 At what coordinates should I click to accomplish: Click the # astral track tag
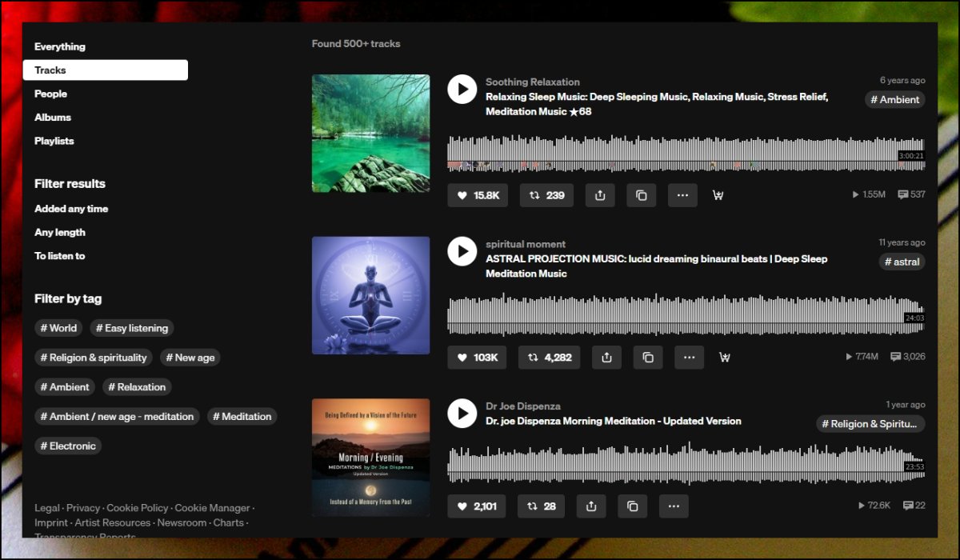pyautogui.click(x=902, y=262)
